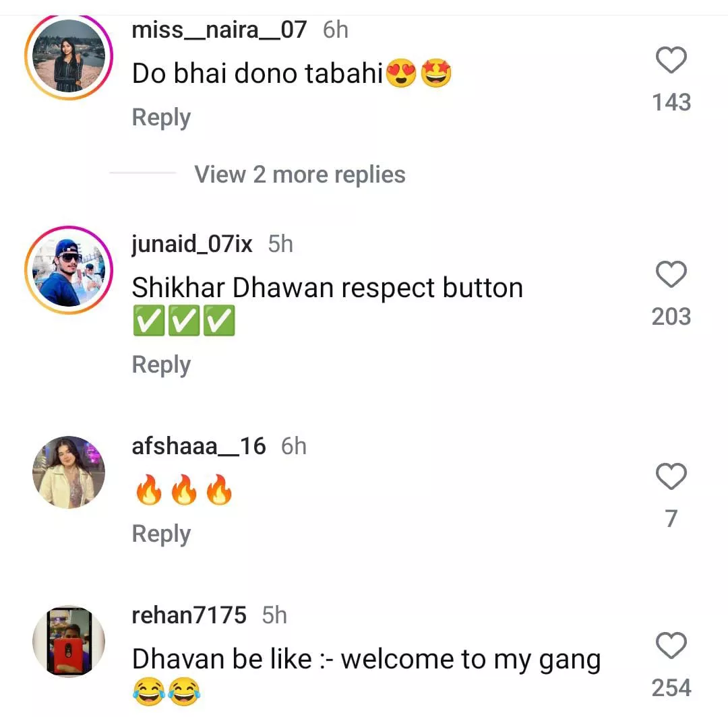Screen dimensions: 728x717
Task: Like afshaaa__16's fire emoji comment
Action: pos(671,478)
